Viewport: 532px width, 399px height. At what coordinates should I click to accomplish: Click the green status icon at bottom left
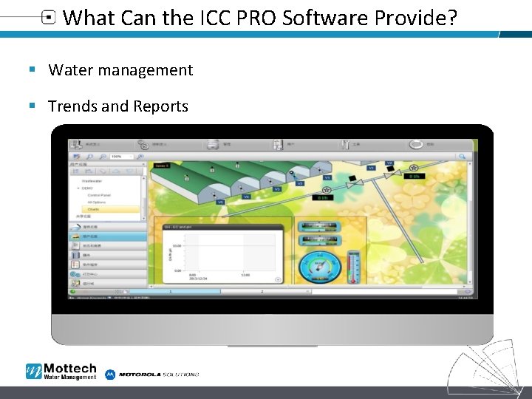point(72,292)
